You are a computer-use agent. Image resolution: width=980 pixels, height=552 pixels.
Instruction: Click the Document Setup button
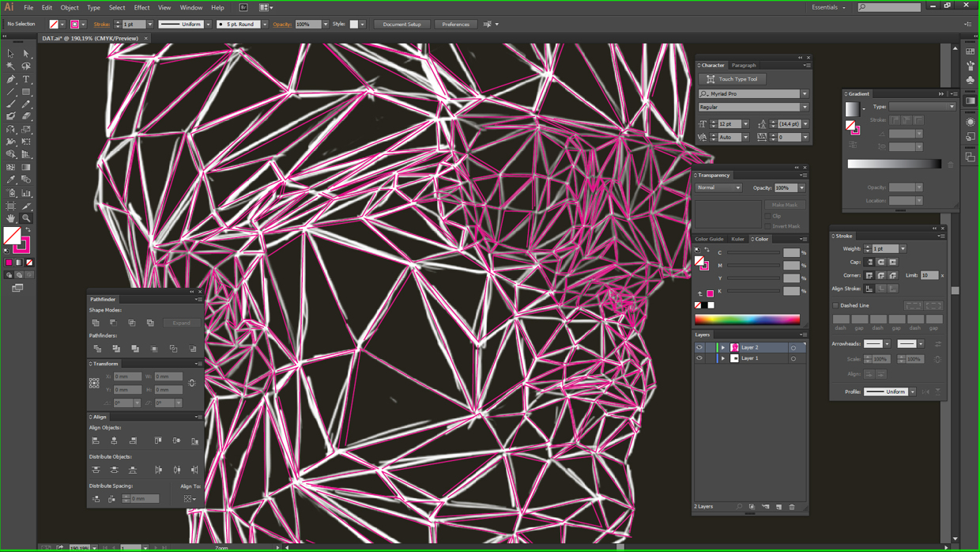(x=401, y=25)
